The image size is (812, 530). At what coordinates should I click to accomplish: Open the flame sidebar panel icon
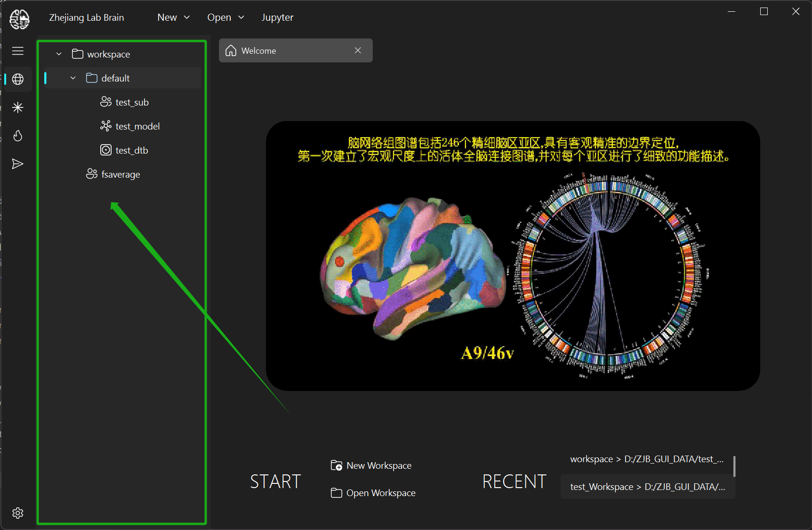pos(18,136)
